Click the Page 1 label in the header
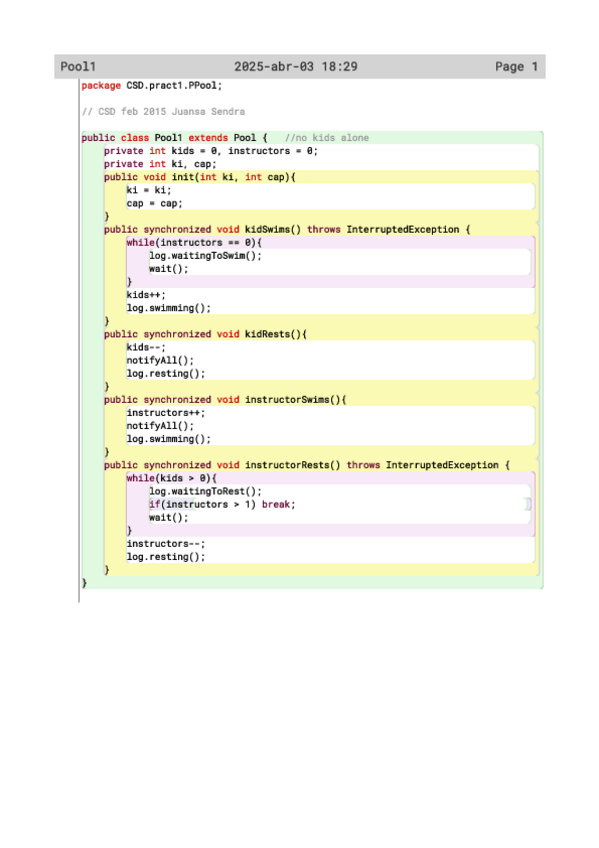Viewport: 599px width, 848px height. (x=516, y=67)
